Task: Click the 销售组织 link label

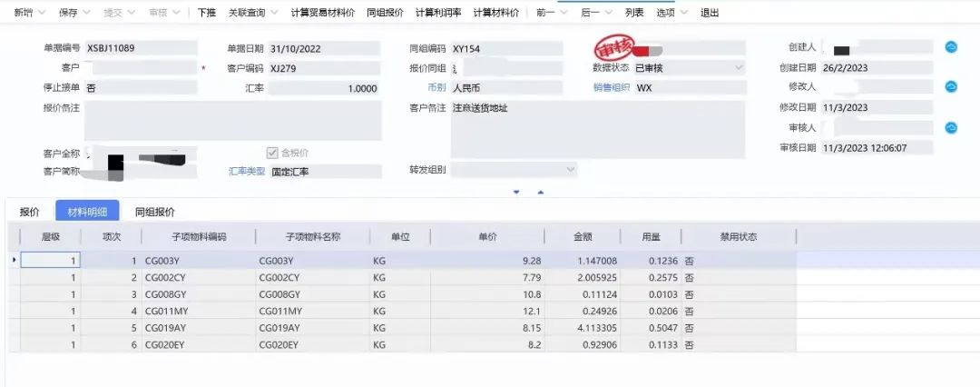Action: (x=612, y=88)
